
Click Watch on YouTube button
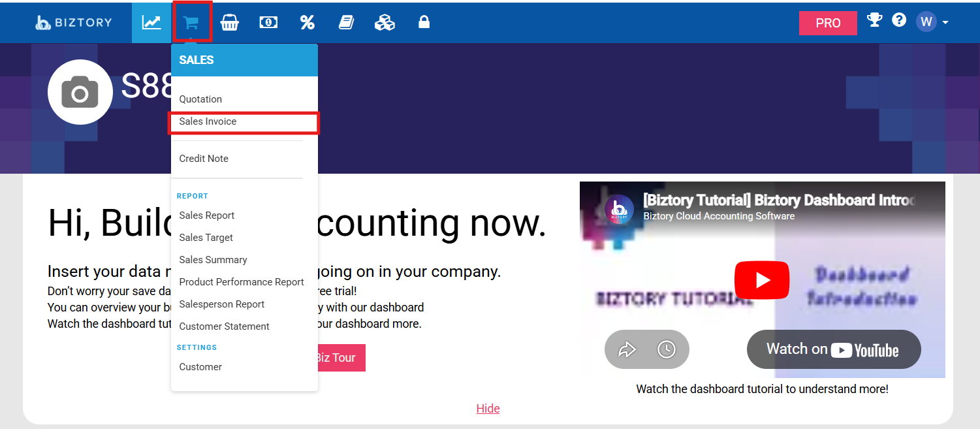pyautogui.click(x=834, y=349)
